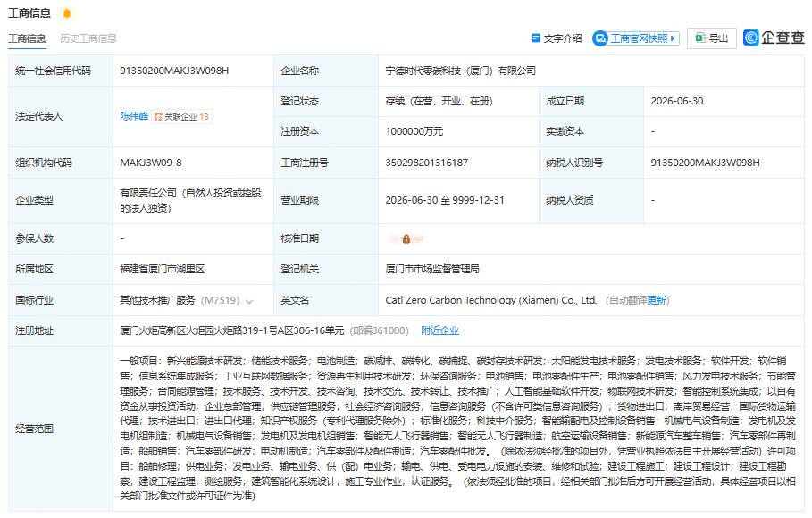Switch to 历史工商信息 tab
Viewport: 812px width, 518px height.
[88, 38]
